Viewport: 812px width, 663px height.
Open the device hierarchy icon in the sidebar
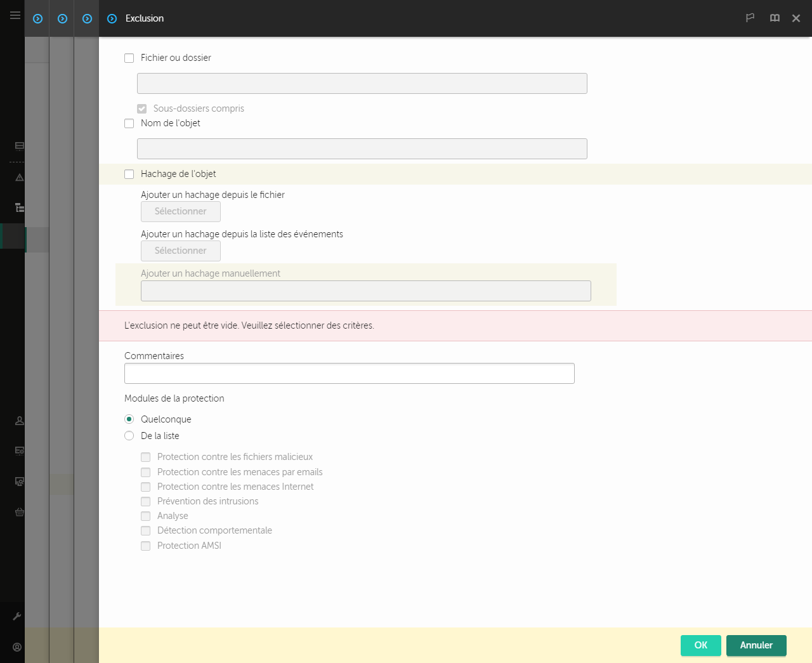point(19,207)
